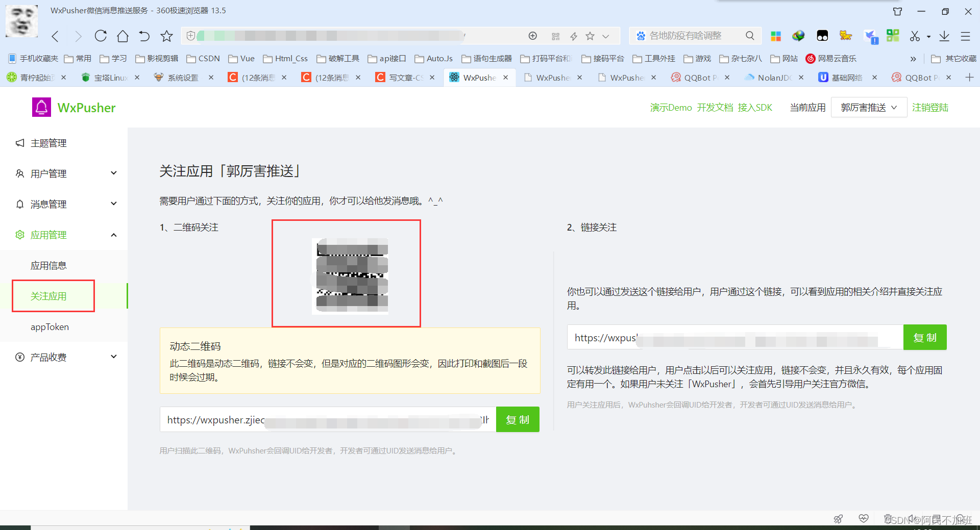Click the 注销登陆 logout link
The height and width of the screenshot is (530, 980).
tap(930, 108)
